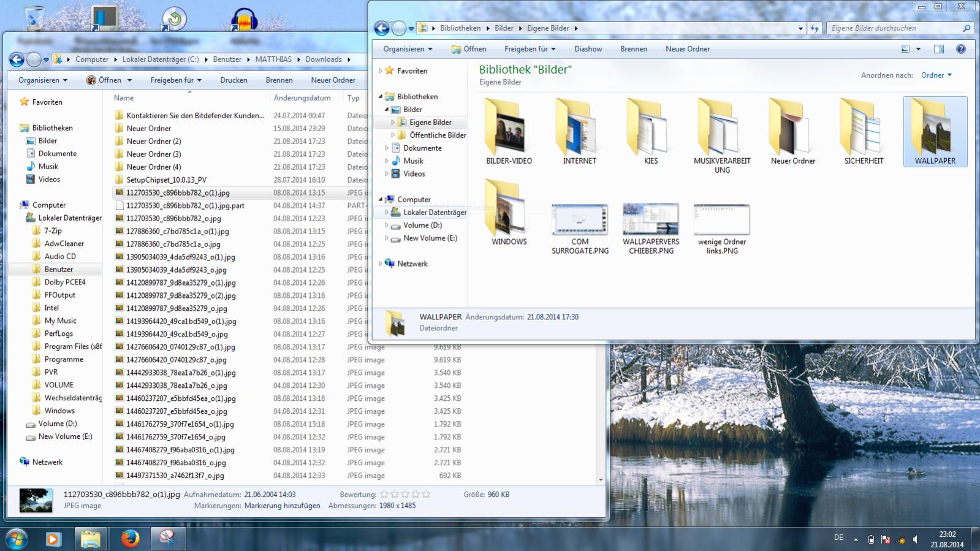Rate image with the fifth star
The height and width of the screenshot is (551, 980).
tap(426, 494)
